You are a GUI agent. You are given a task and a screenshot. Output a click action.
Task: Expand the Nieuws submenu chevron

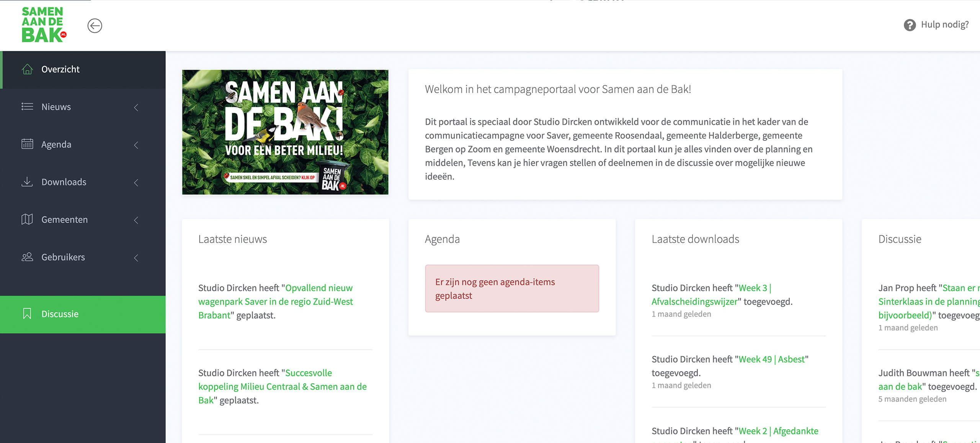pos(136,107)
